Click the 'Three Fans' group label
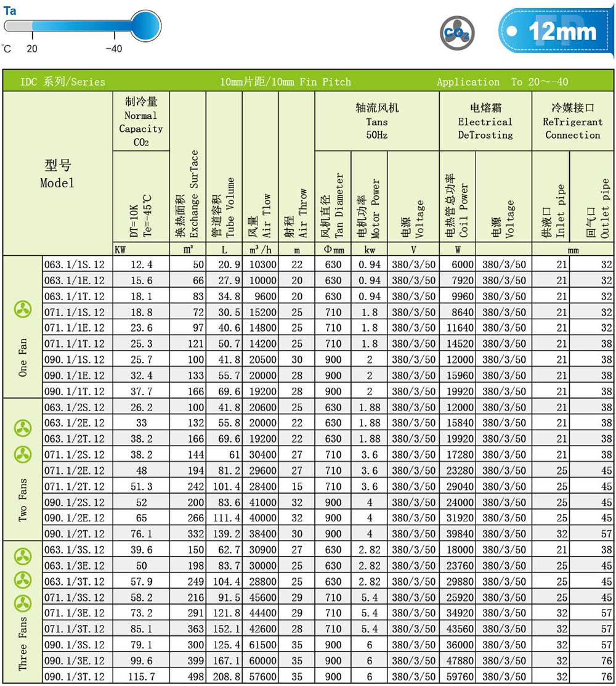616x686 pixels. click(x=23, y=643)
